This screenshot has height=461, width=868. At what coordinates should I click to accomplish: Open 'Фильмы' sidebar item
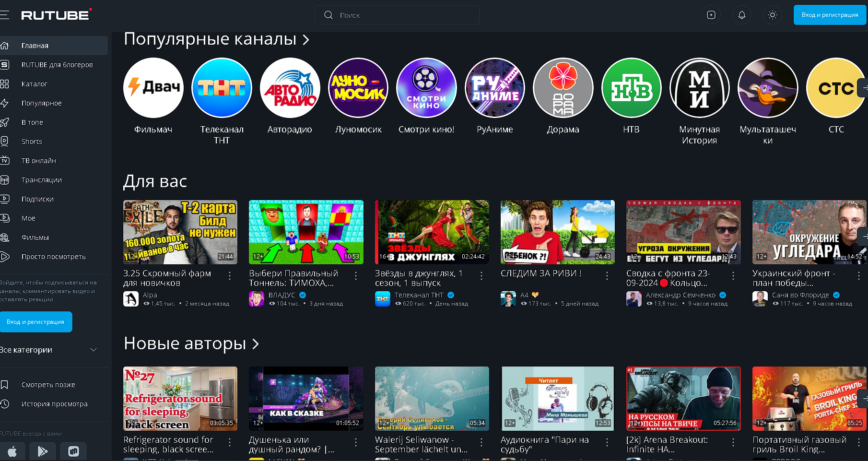point(53,237)
